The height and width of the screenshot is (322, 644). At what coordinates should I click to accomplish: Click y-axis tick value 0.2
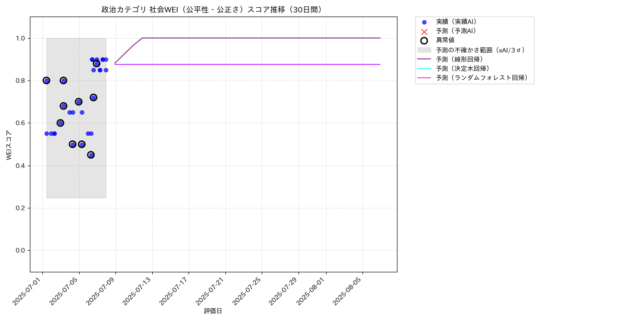pyautogui.click(x=20, y=208)
